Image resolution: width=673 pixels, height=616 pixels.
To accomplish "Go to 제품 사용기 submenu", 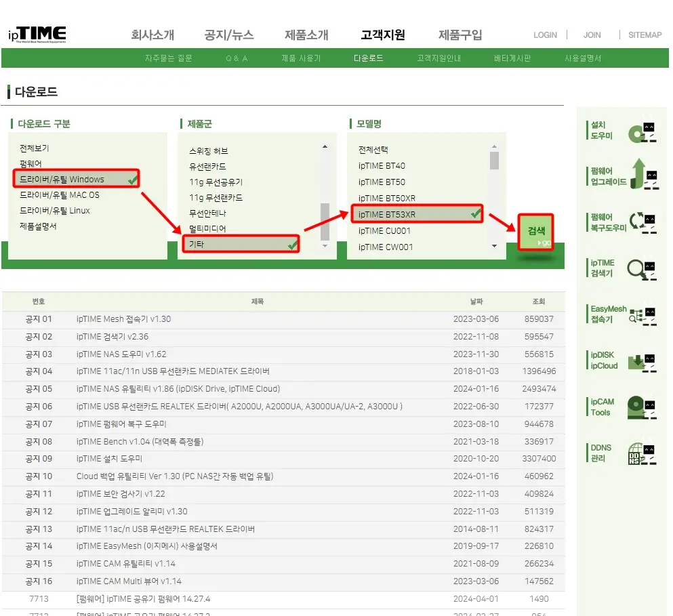I will (301, 58).
